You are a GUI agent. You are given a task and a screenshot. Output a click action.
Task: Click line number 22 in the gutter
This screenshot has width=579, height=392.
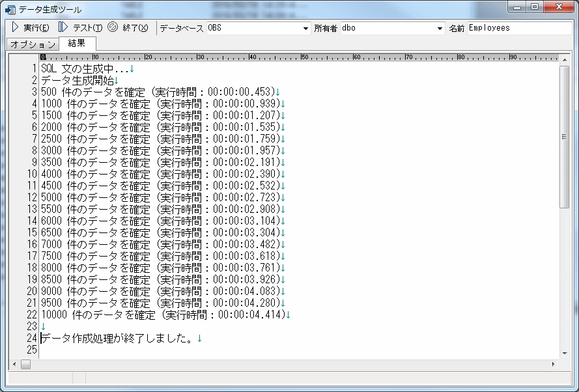click(33, 315)
